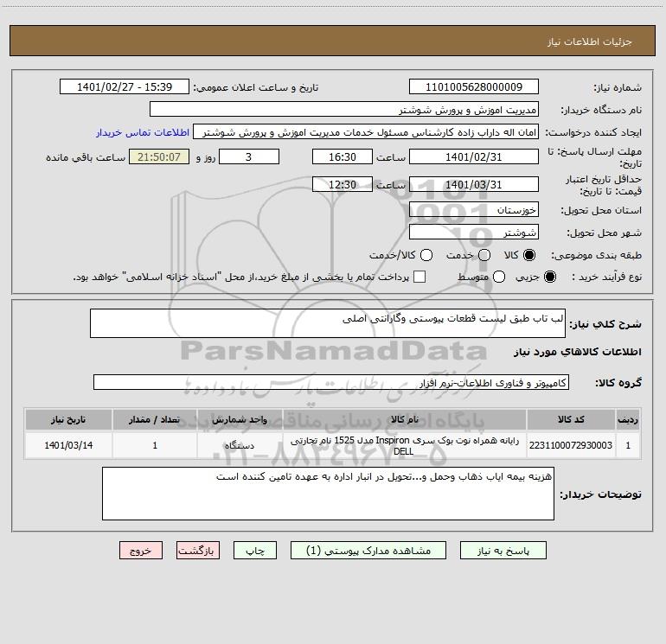The height and width of the screenshot is (644, 666).
Task: Select the کالا/خدمت radio button
Action: click(426, 255)
